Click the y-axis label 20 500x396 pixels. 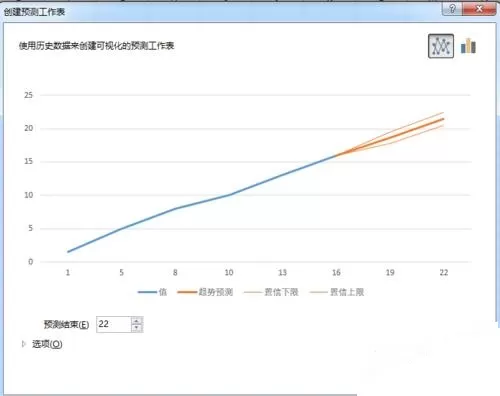coord(29,128)
